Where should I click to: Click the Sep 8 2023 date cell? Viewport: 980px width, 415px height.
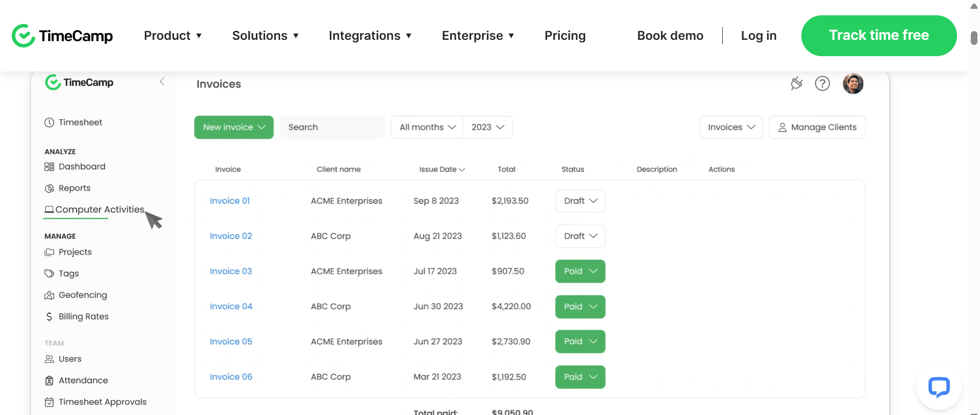[x=436, y=201]
